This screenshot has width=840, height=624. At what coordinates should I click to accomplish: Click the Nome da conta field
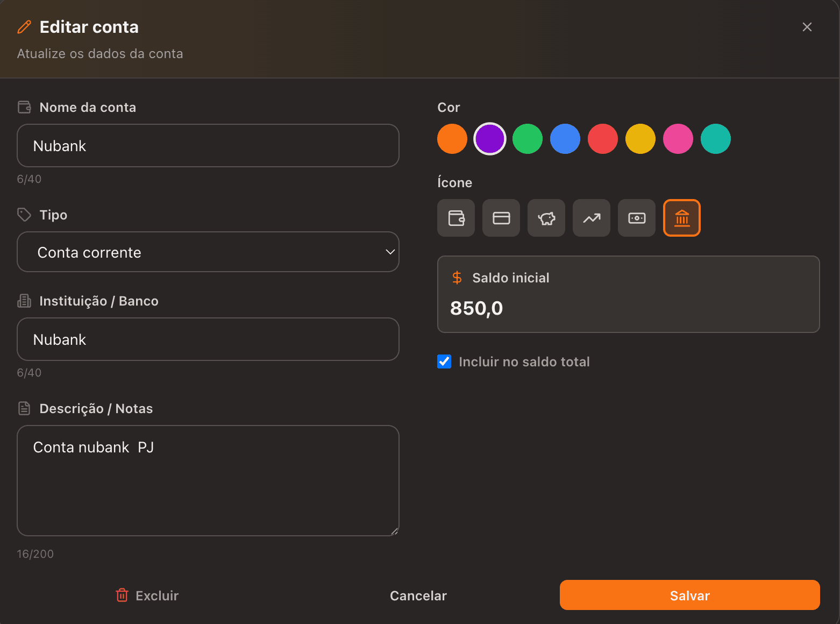(x=208, y=146)
